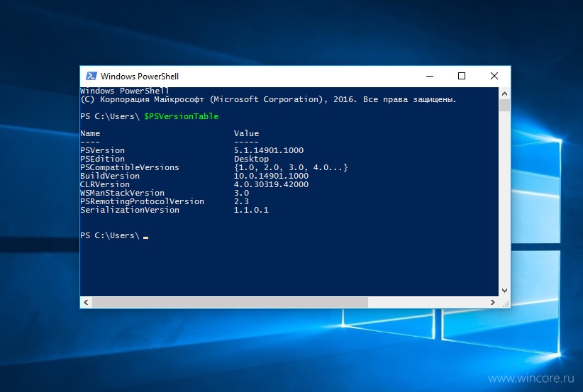Click the $PSVersionTable command text
This screenshot has width=583, height=392.
click(x=182, y=116)
